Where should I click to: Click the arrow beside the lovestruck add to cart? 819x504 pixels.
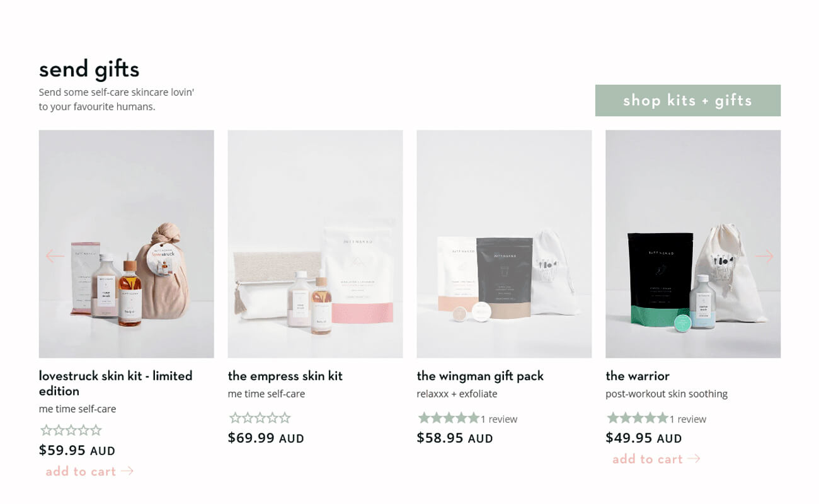coord(127,471)
